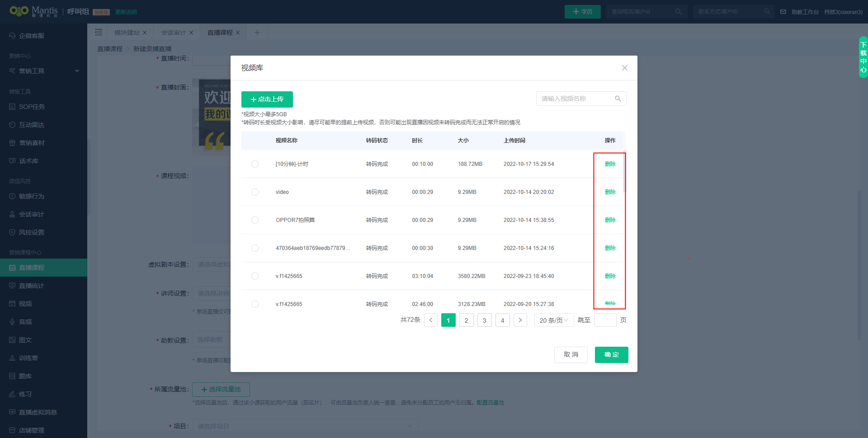868x438 pixels.
Task: Click the 点击上传 upload button
Action: click(267, 99)
